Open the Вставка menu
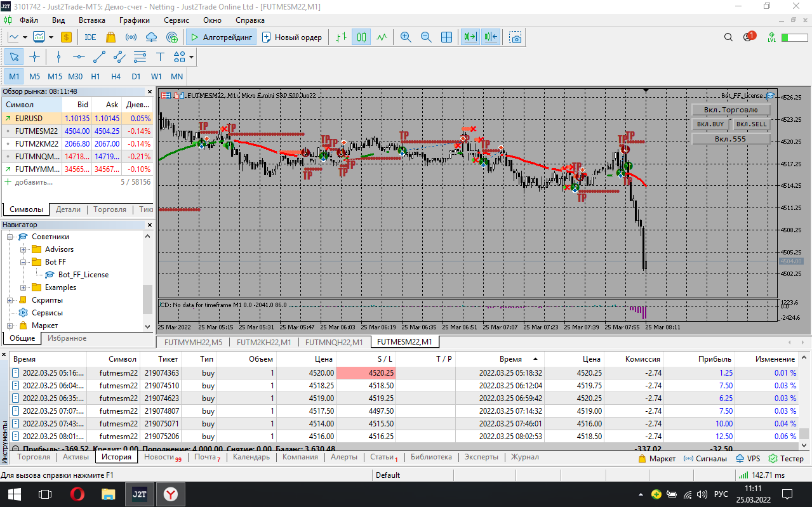This screenshot has width=812, height=507. 92,20
